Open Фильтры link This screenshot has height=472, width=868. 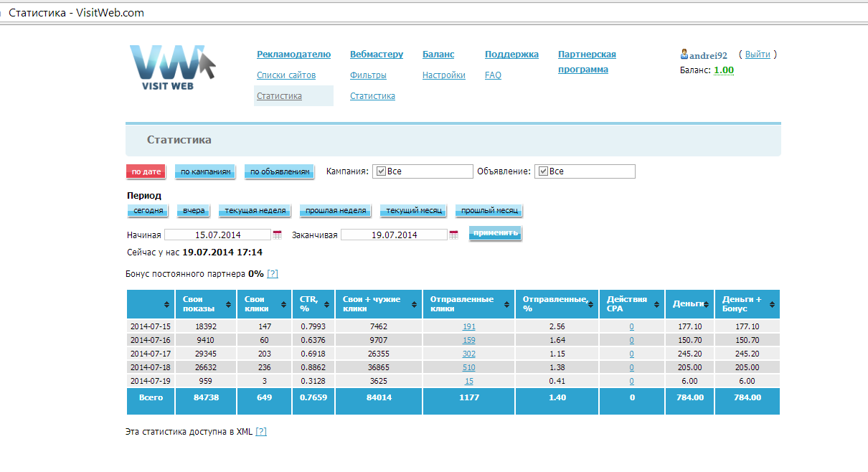[368, 75]
